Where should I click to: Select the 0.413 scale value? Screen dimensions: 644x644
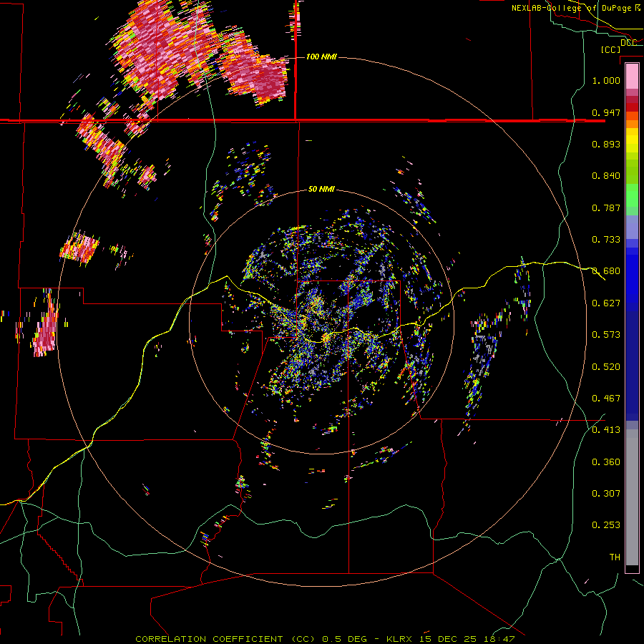tap(606, 430)
